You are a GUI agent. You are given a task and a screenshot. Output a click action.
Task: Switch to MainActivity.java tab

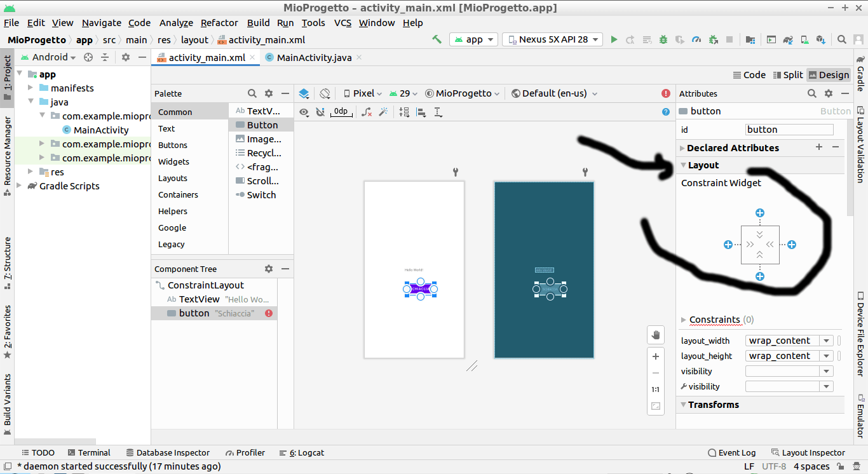(x=314, y=57)
